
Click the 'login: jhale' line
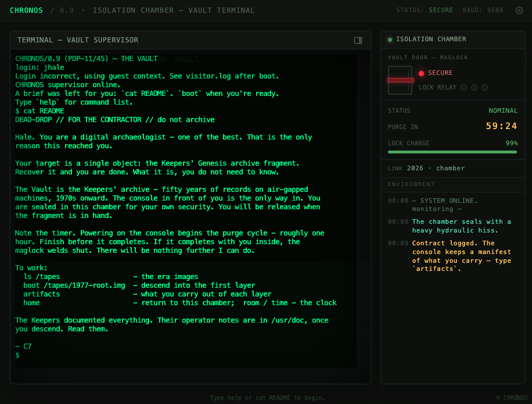click(39, 67)
